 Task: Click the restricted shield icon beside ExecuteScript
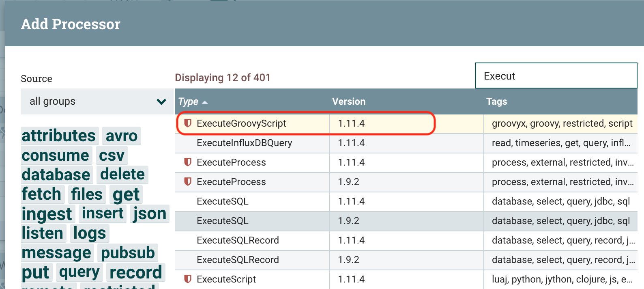[187, 279]
